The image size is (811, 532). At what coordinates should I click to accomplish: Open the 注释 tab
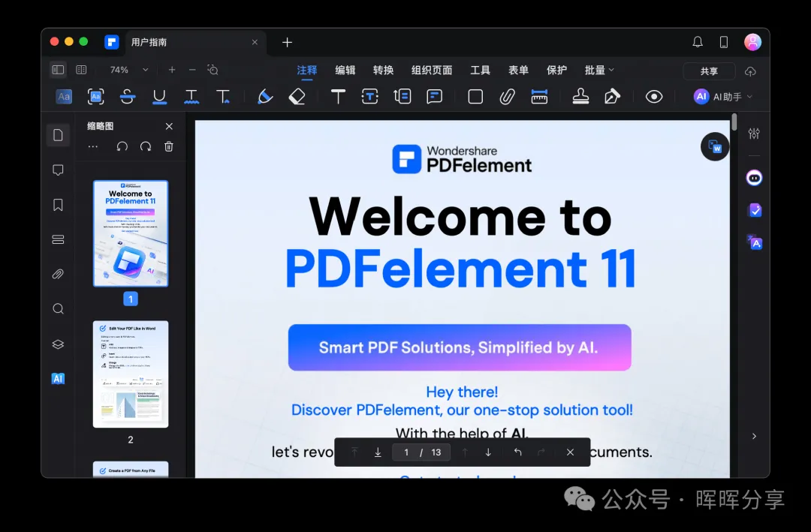(306, 71)
